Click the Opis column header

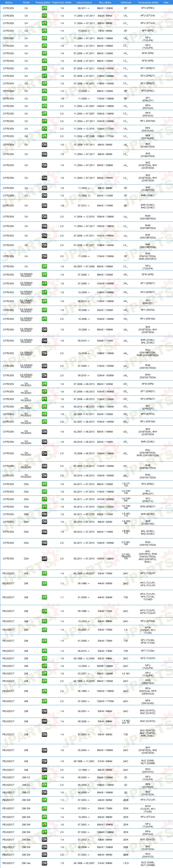tap(166, 2)
